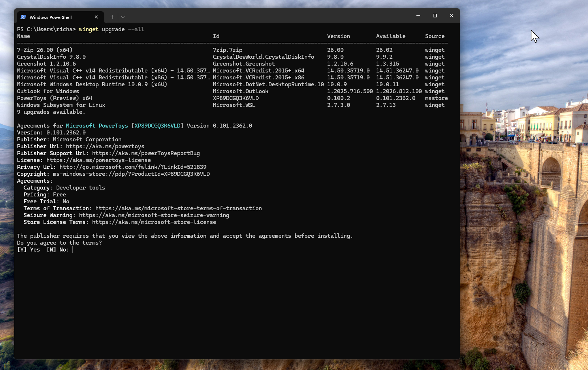Click '9 upgrades available.' line
The image size is (588, 370).
pyautogui.click(x=51, y=112)
